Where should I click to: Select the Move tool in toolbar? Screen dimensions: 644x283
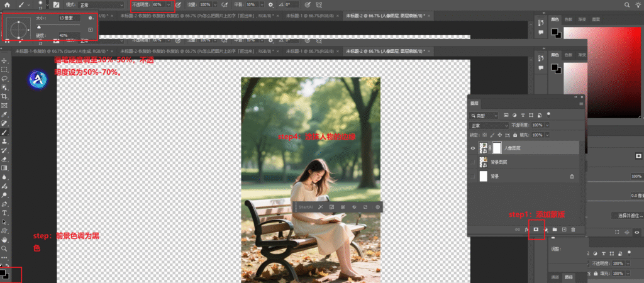point(4,60)
